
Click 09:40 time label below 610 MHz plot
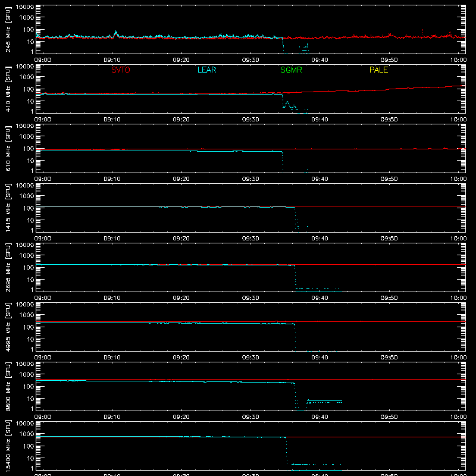tap(320, 179)
